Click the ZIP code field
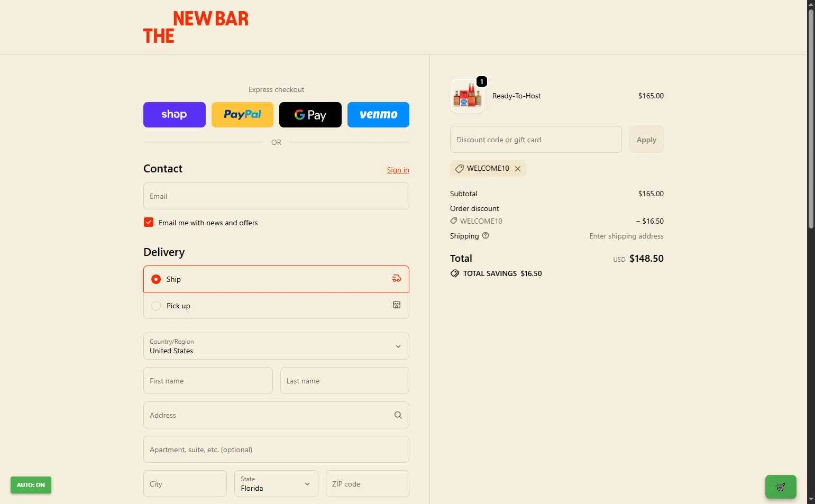Viewport: 815px width, 504px height. pyautogui.click(x=368, y=484)
